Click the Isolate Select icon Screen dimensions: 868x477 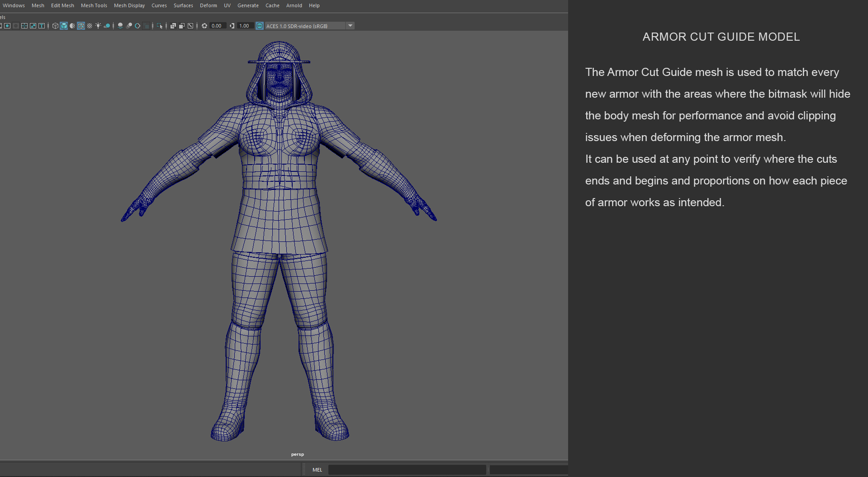pyautogui.click(x=160, y=26)
